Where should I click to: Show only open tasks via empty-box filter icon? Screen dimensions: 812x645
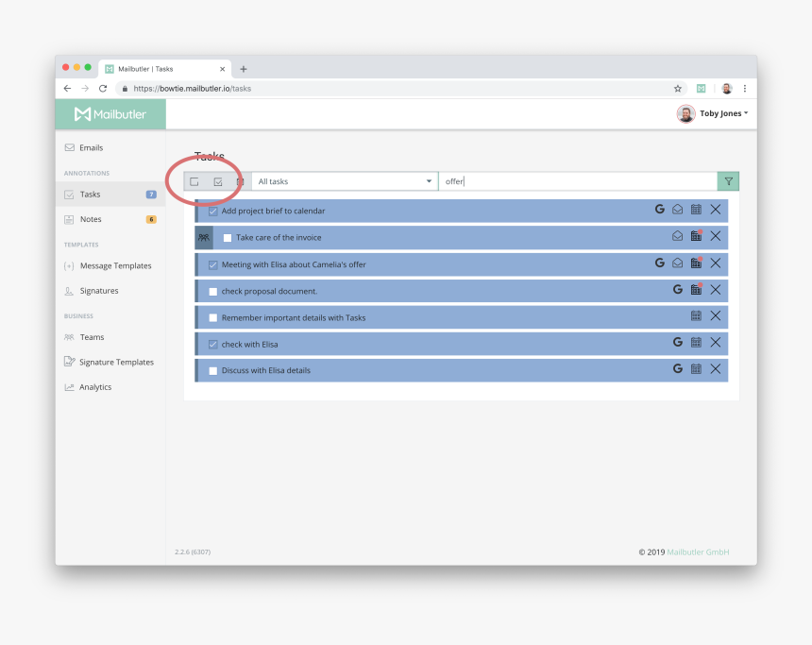195,182
